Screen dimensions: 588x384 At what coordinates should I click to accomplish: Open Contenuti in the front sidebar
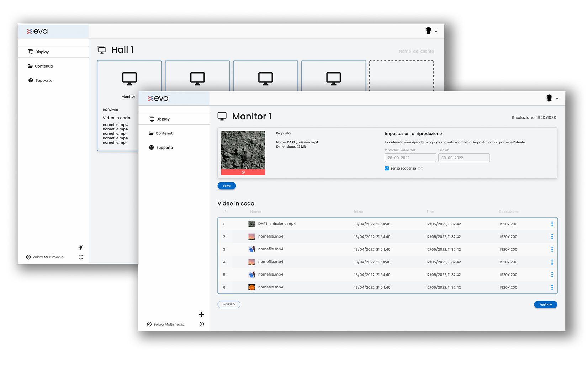tap(164, 133)
